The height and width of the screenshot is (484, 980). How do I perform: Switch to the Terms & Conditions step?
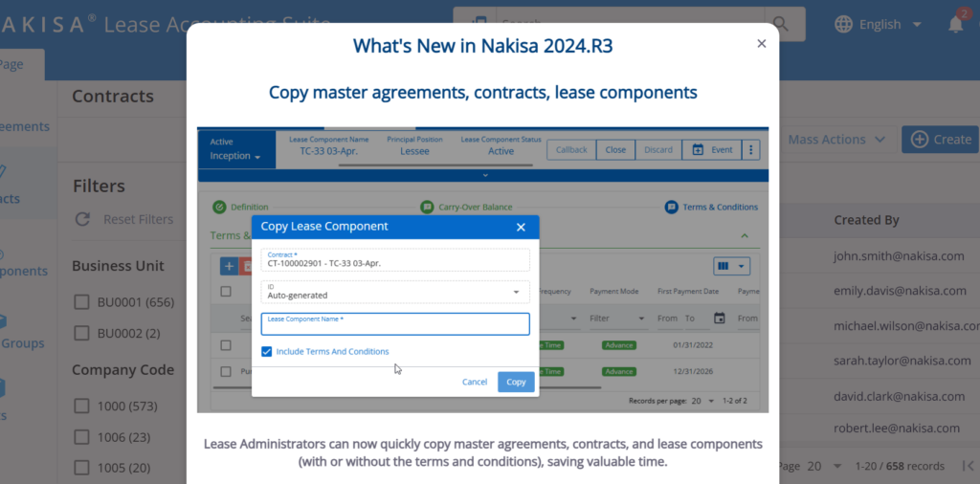point(712,207)
